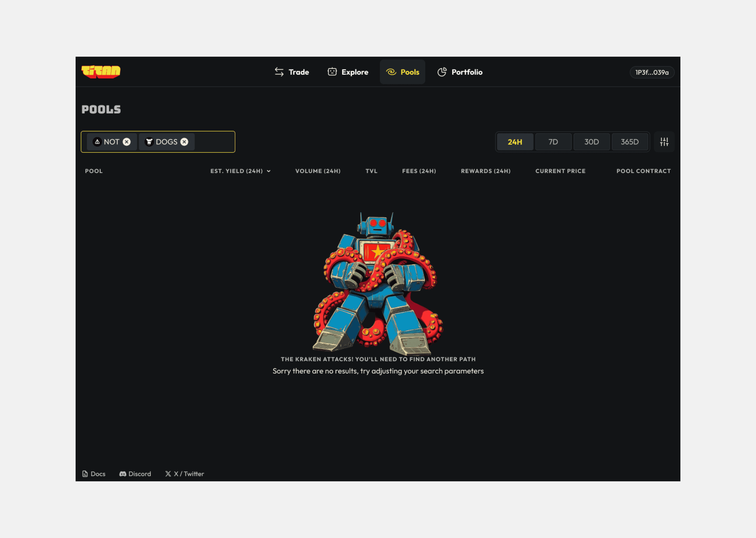Remove the NOT token filter
Screen dimensions: 756x538
coord(127,142)
